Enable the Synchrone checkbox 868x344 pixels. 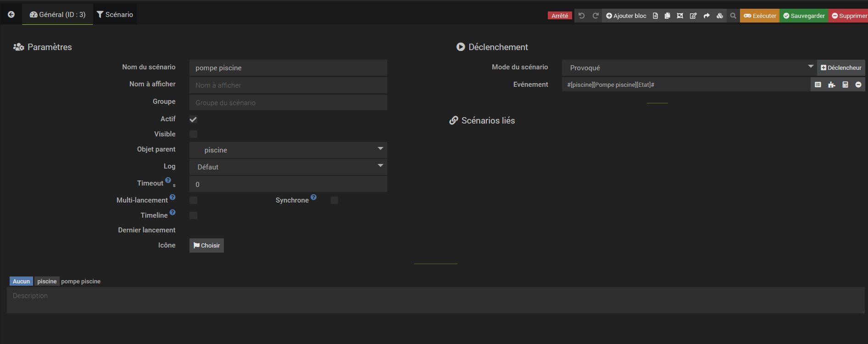334,200
